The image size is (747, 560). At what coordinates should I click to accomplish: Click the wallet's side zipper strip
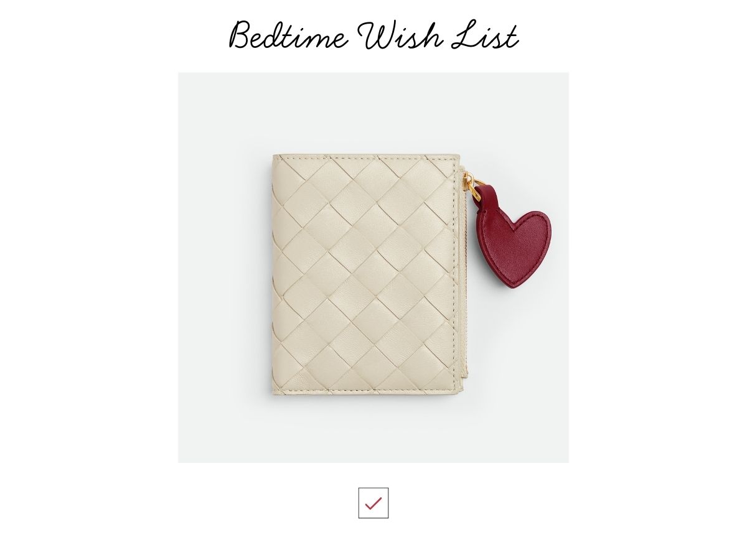465,274
